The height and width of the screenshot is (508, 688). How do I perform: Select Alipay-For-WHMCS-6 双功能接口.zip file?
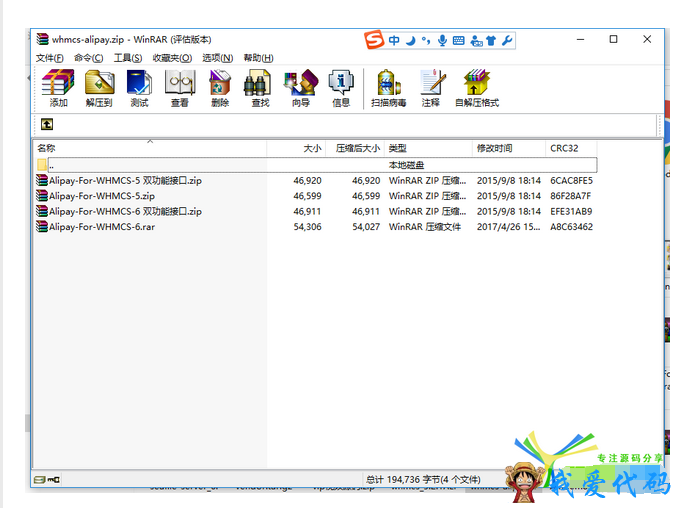click(316, 211)
